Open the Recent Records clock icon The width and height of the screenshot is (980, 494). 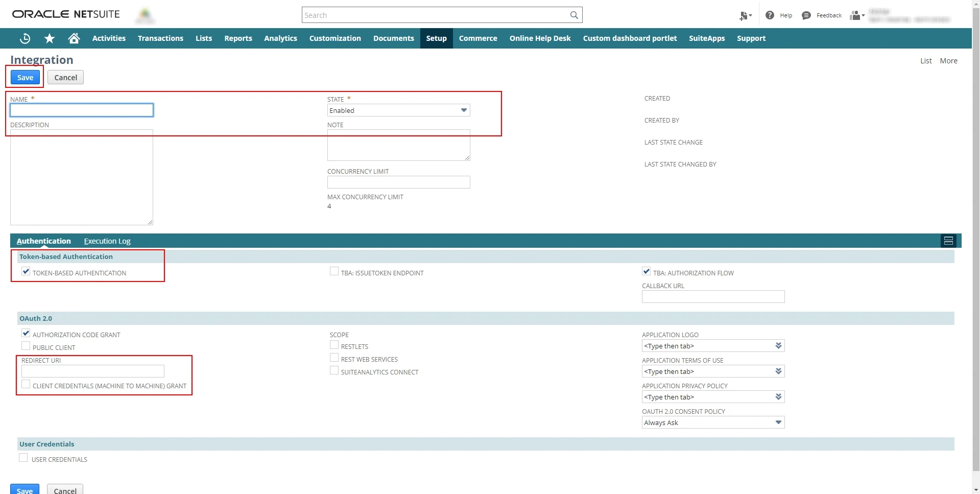(x=25, y=38)
